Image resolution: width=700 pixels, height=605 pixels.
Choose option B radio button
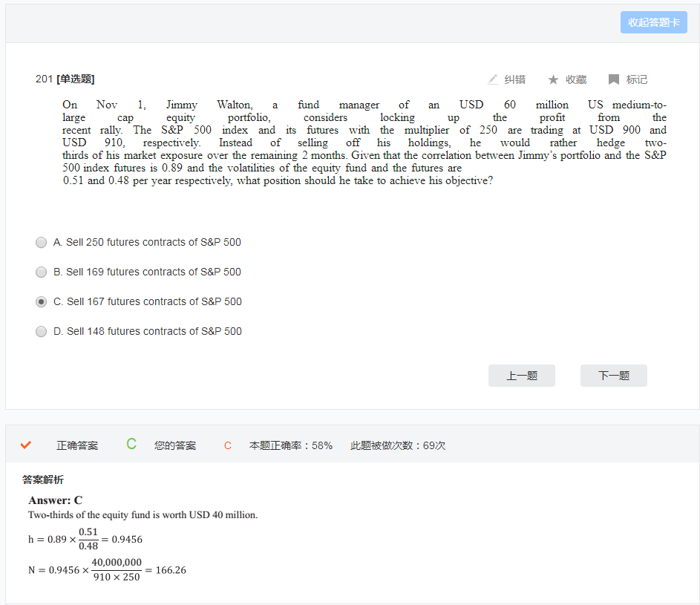coord(42,272)
